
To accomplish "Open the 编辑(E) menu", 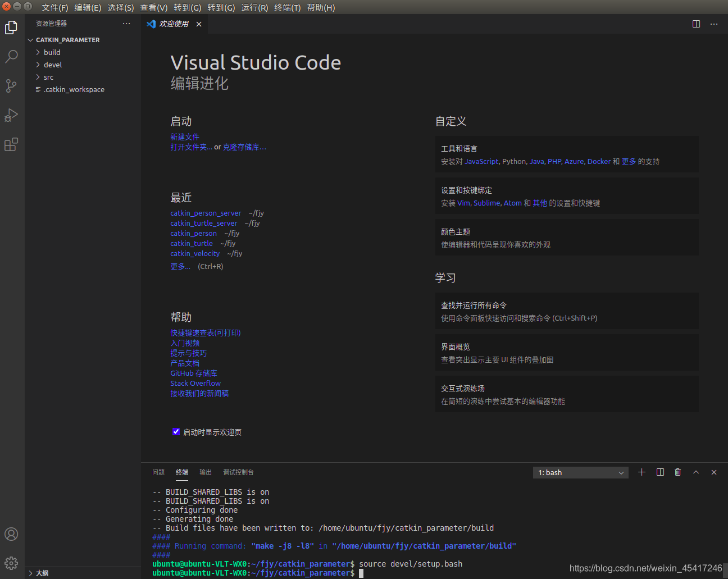I will tap(88, 7).
